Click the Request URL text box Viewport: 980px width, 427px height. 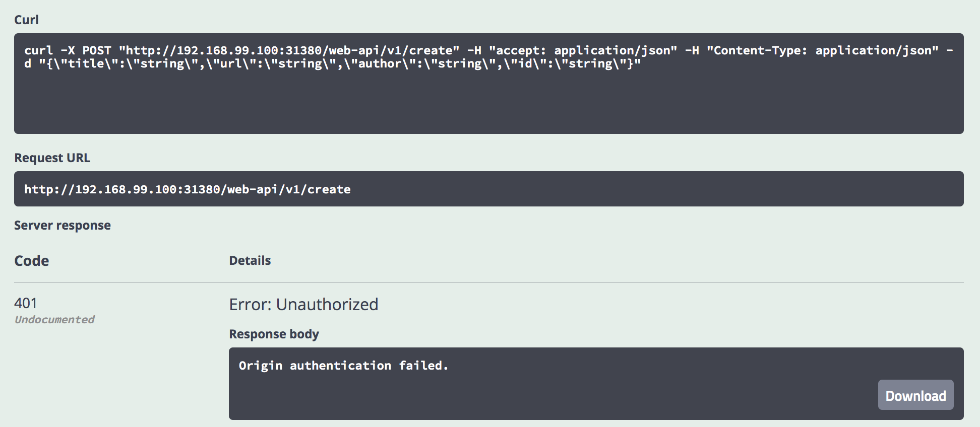click(x=488, y=189)
